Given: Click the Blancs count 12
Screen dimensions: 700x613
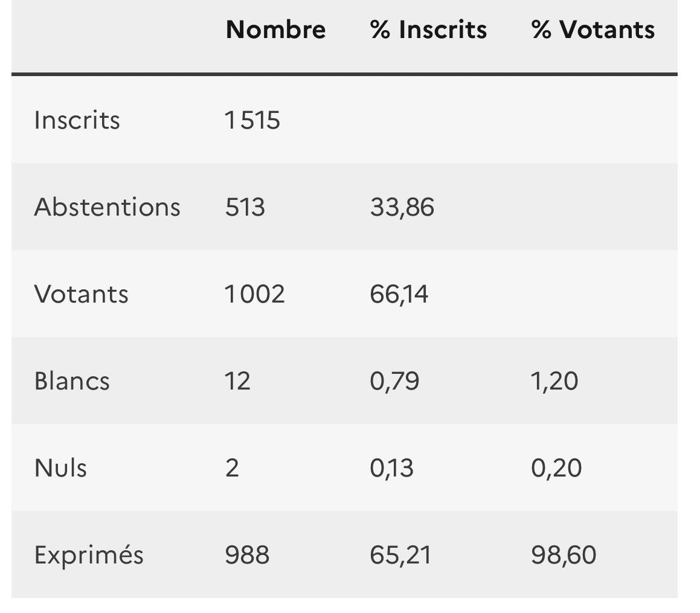Looking at the screenshot, I should coord(237,381).
